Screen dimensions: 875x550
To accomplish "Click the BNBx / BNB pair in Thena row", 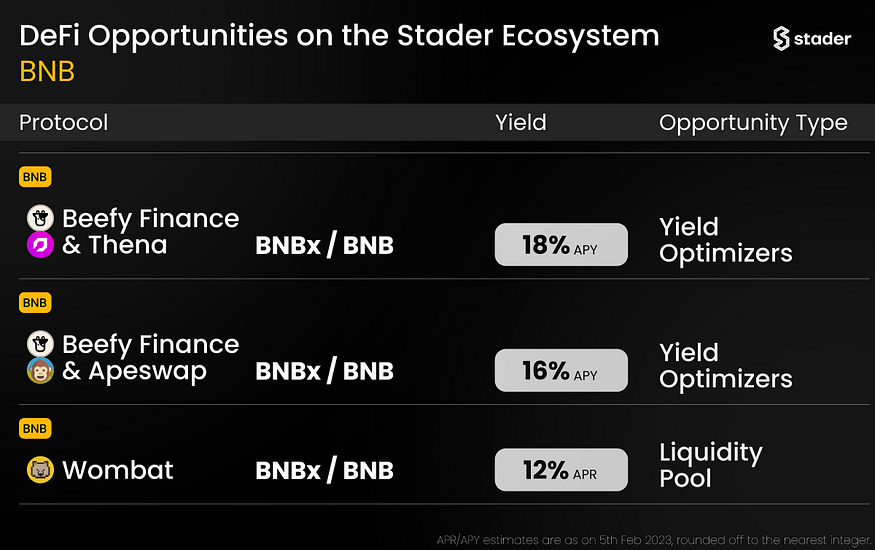I will pyautogui.click(x=325, y=246).
